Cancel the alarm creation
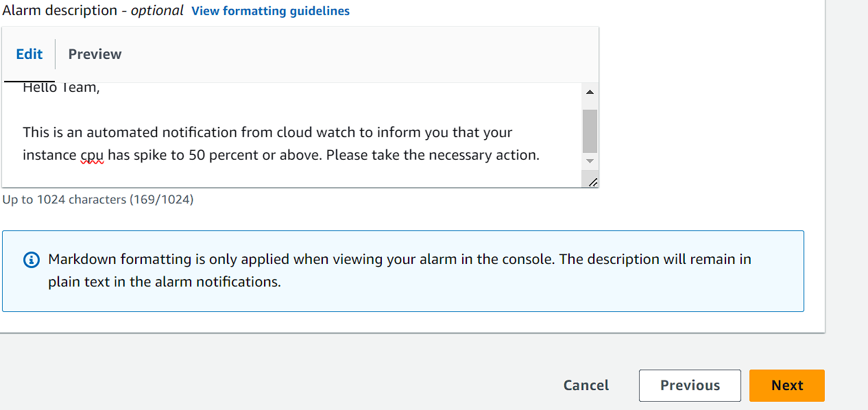868x410 pixels. point(586,385)
